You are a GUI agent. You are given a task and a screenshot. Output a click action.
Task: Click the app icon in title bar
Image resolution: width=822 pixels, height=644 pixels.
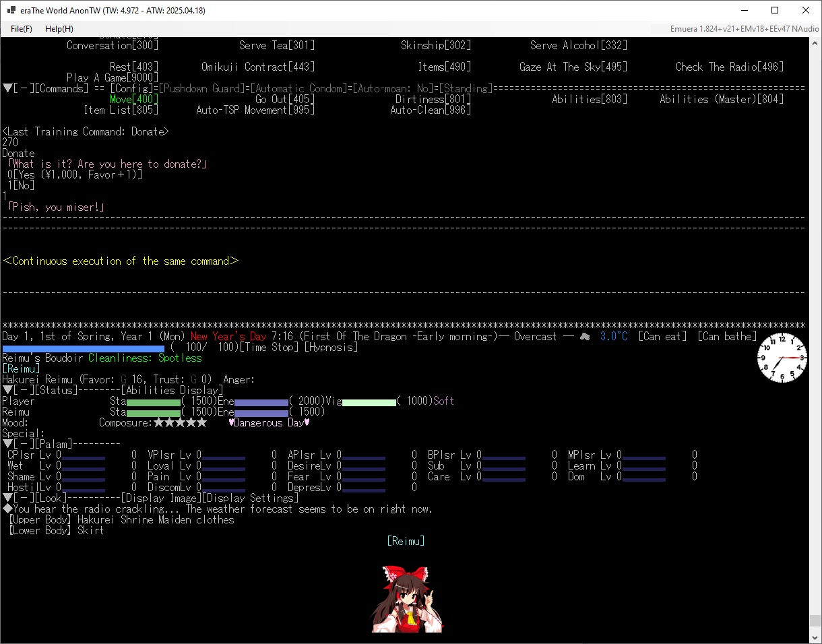11,11
